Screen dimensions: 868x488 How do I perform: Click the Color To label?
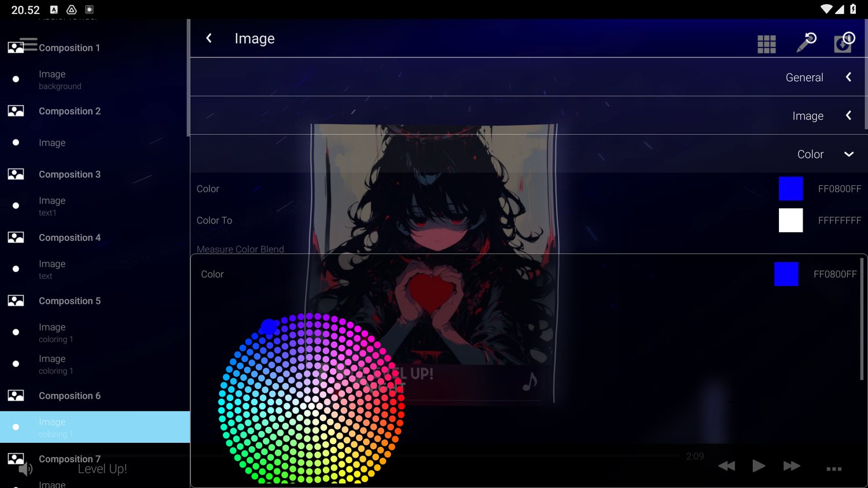click(214, 221)
